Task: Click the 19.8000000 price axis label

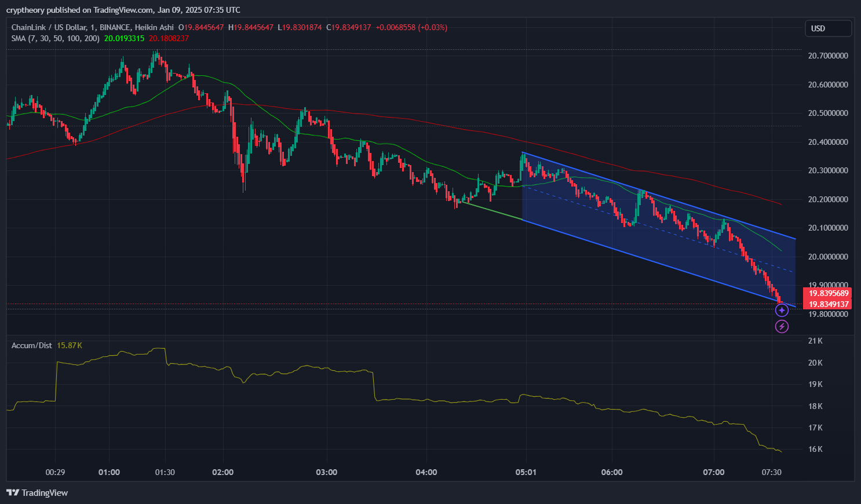Action: 828,314
